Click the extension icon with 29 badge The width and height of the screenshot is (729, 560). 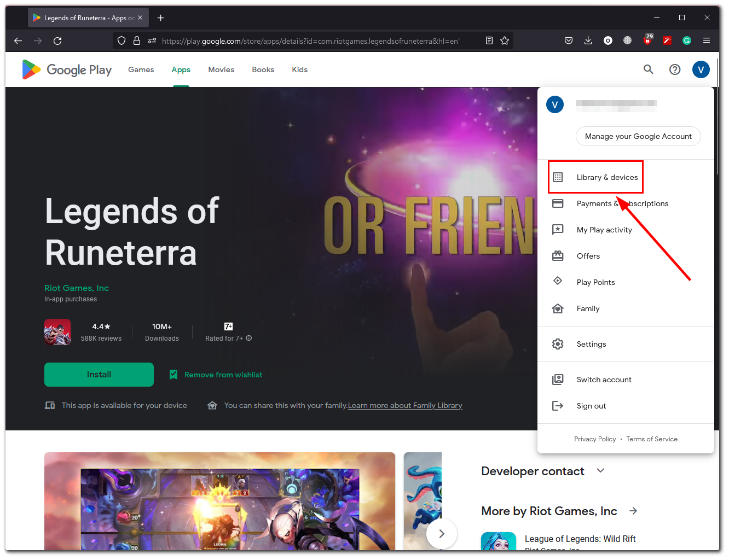pyautogui.click(x=648, y=39)
